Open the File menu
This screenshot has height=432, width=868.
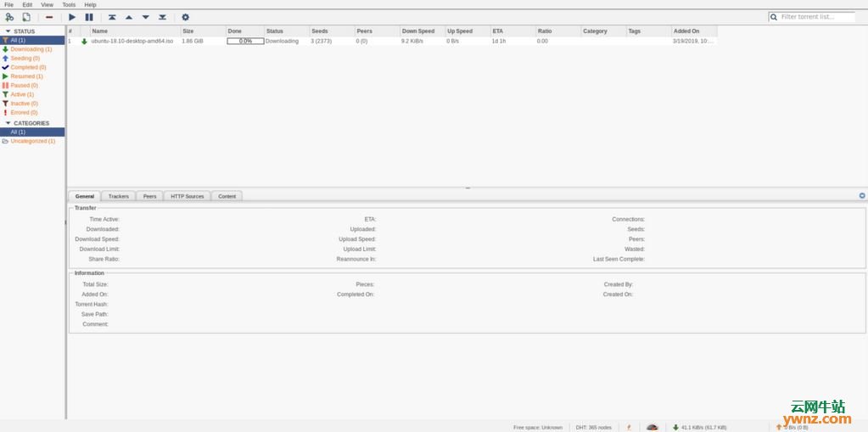coord(8,4)
